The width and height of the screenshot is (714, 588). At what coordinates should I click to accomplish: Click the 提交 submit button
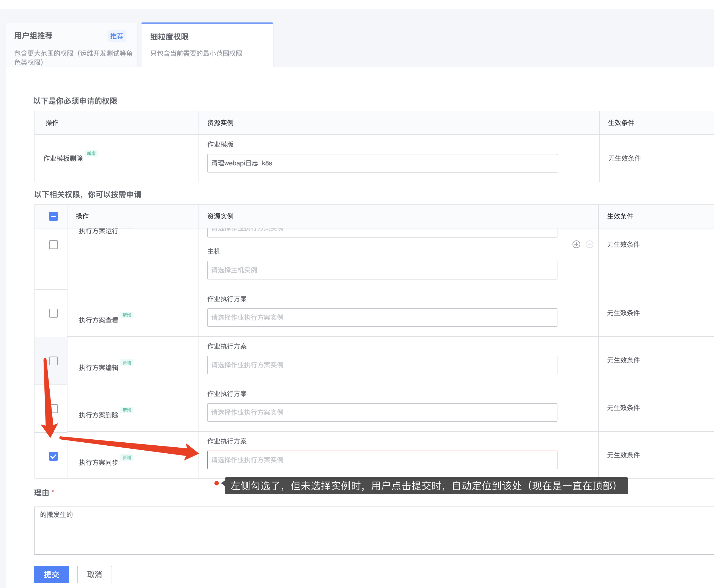coord(51,575)
